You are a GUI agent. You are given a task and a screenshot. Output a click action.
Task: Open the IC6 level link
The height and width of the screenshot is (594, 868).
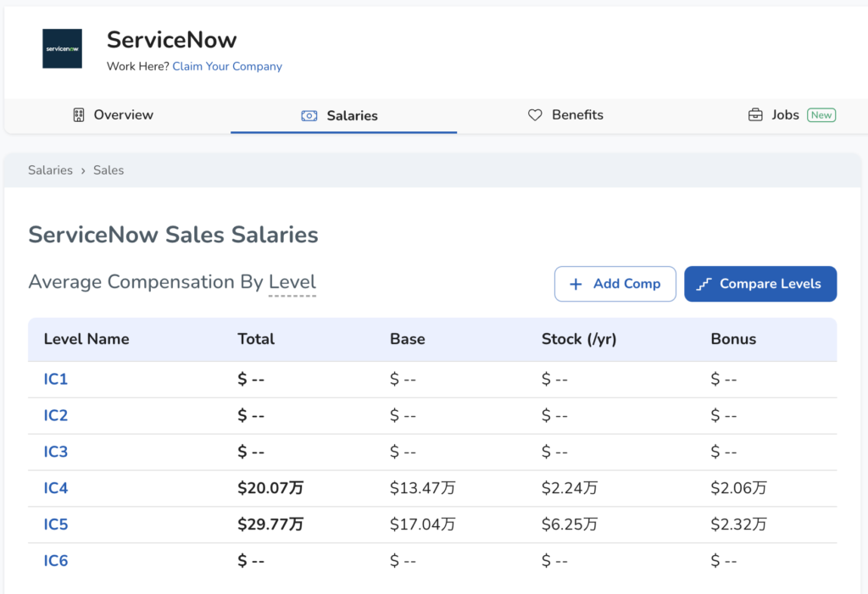coord(56,561)
